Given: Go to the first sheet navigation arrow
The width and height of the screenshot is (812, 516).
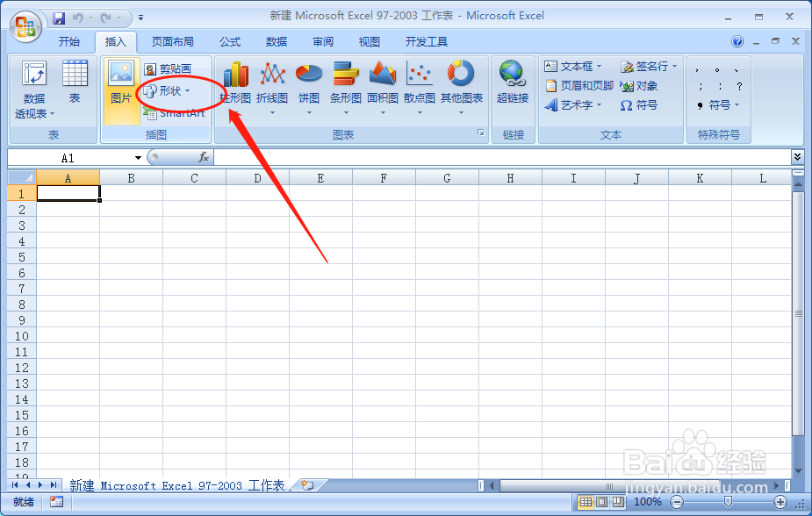Looking at the screenshot, I should (15, 485).
